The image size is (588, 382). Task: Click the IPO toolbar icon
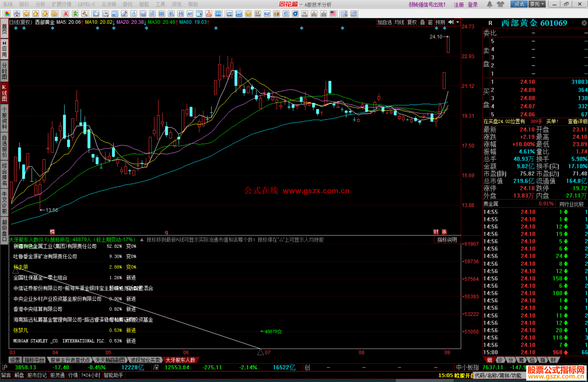[218, 14]
